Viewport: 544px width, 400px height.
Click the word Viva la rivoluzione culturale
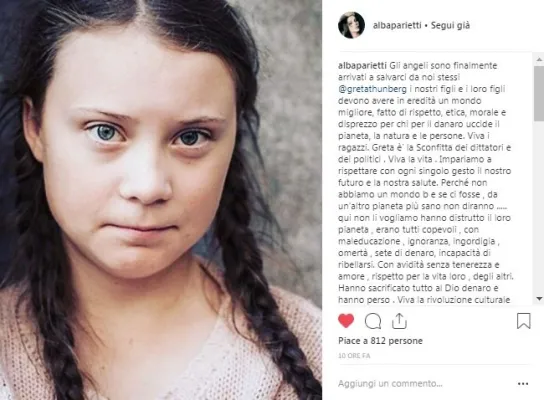pos(454,300)
